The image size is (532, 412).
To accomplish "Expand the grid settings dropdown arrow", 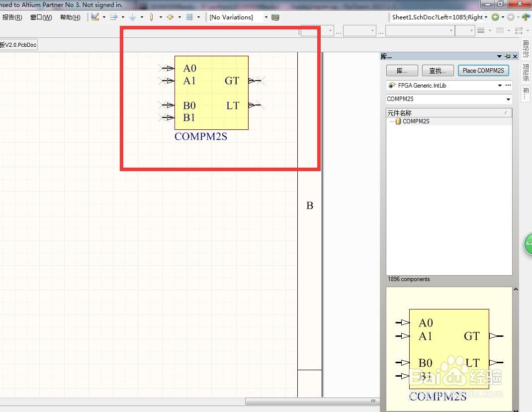I will point(198,17).
